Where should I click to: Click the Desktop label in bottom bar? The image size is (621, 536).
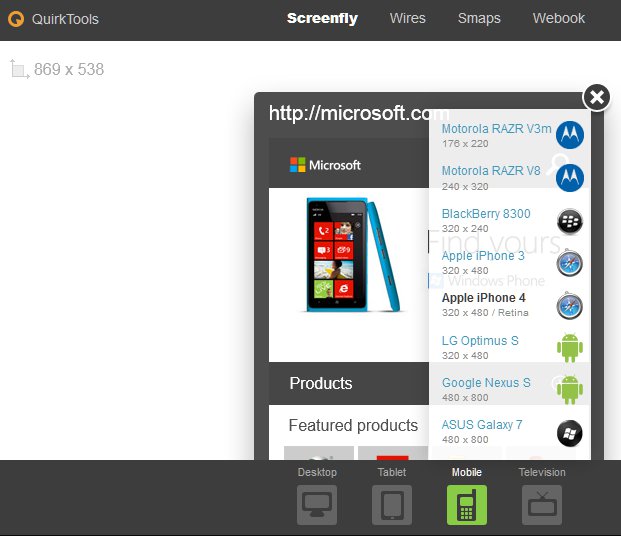(317, 472)
